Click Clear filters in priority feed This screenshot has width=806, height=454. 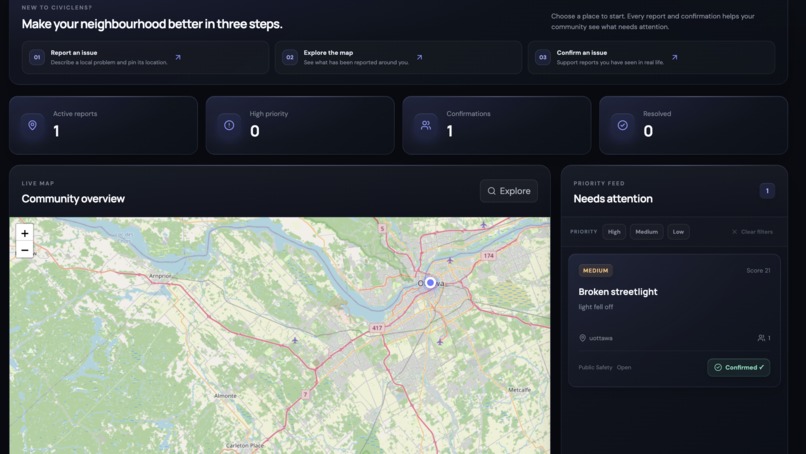point(753,232)
